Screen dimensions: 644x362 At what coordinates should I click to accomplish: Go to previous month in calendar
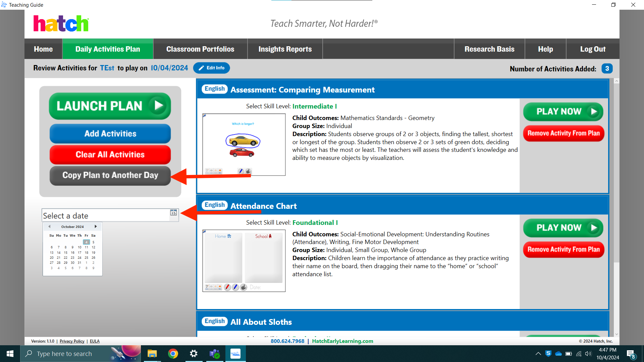coord(49,227)
